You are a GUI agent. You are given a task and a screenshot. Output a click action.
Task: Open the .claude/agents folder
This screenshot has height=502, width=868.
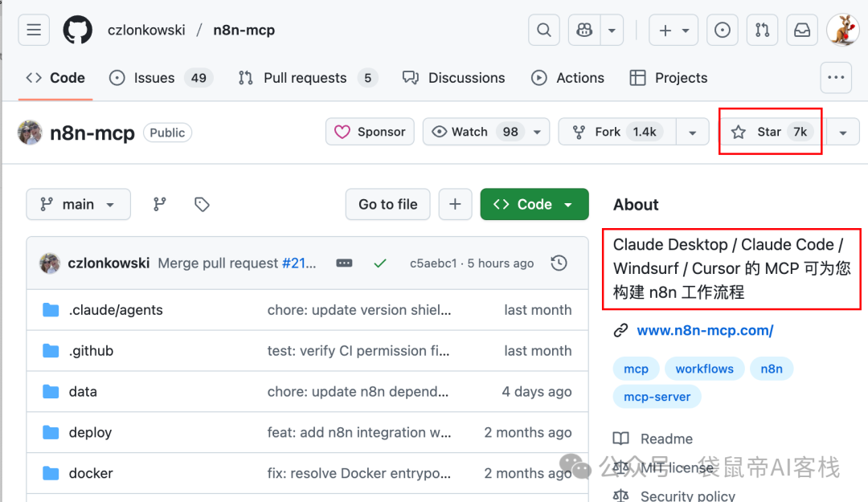[x=116, y=310]
